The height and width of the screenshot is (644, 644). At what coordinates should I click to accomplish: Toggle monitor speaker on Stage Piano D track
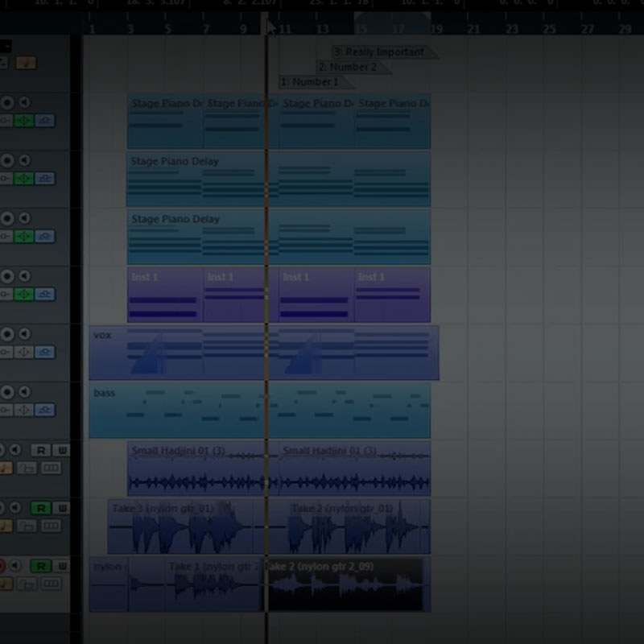[25, 102]
